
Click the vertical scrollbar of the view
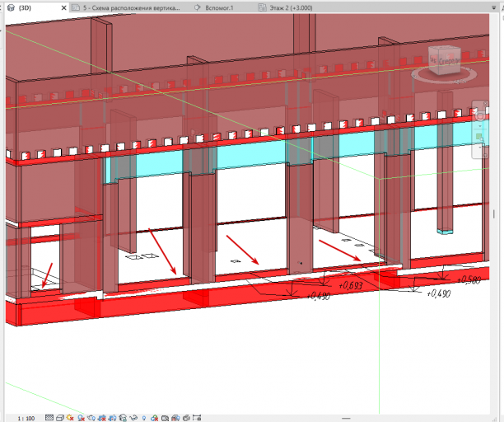coord(494,214)
